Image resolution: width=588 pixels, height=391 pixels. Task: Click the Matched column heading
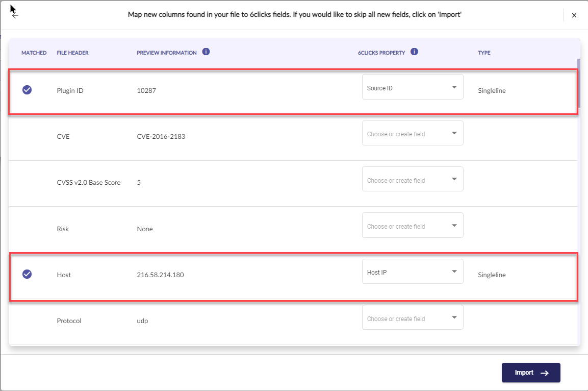(x=34, y=53)
